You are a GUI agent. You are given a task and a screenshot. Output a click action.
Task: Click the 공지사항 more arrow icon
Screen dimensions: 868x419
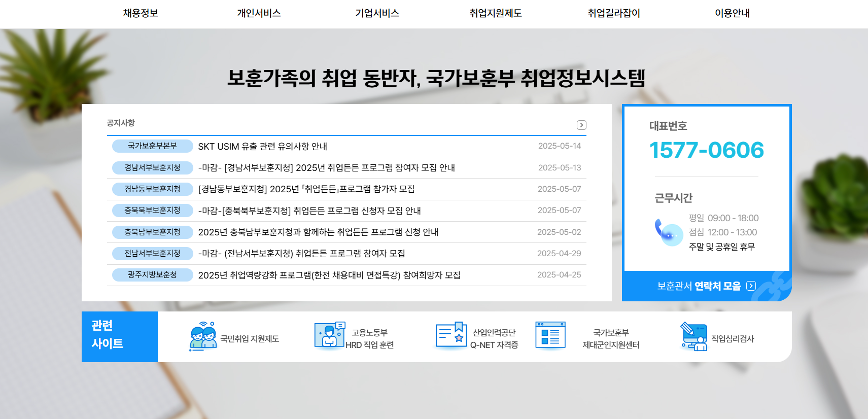coord(581,125)
